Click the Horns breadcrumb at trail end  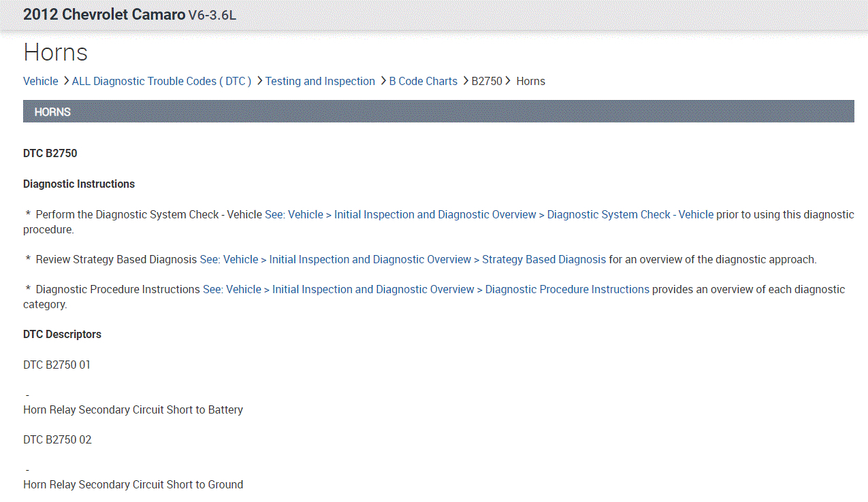pyautogui.click(x=530, y=82)
